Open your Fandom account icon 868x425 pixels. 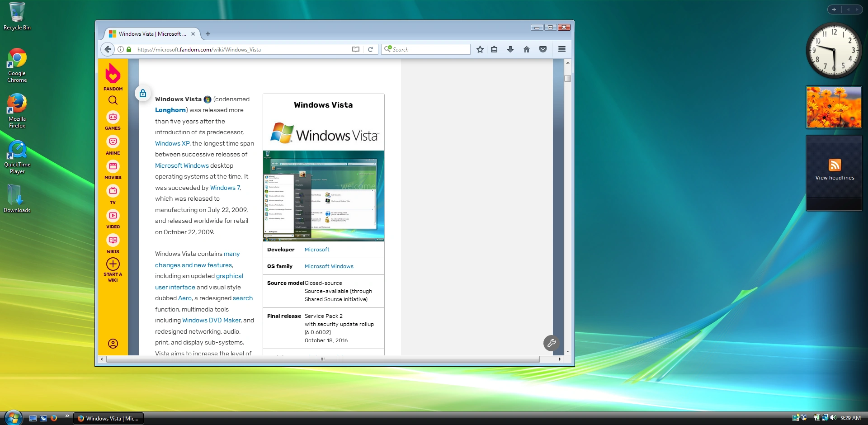click(113, 344)
